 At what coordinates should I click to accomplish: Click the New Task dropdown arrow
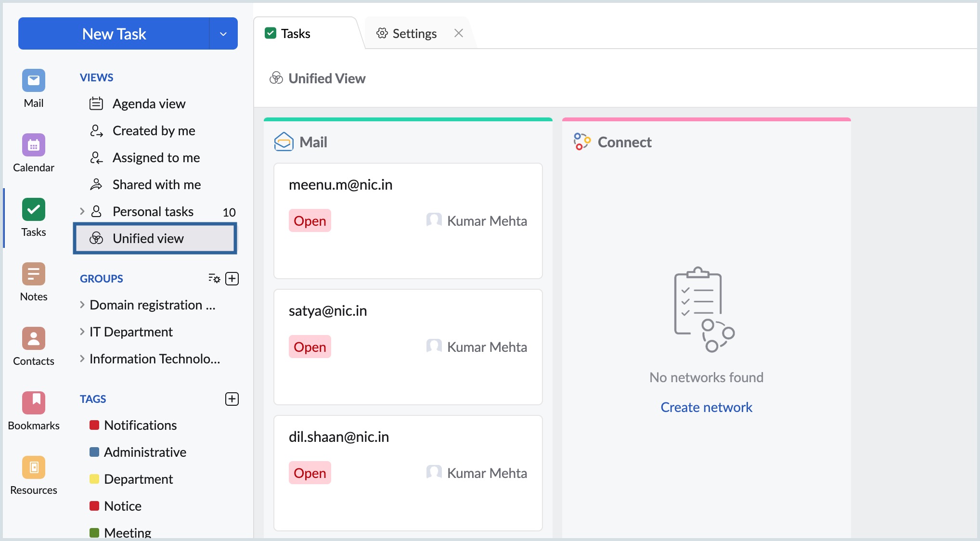[223, 34]
